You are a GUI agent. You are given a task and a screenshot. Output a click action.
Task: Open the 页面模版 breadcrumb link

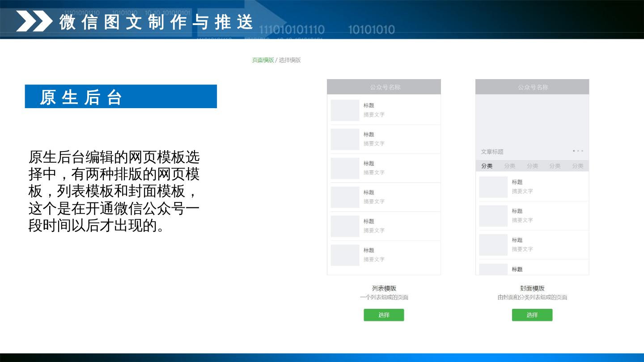[263, 60]
